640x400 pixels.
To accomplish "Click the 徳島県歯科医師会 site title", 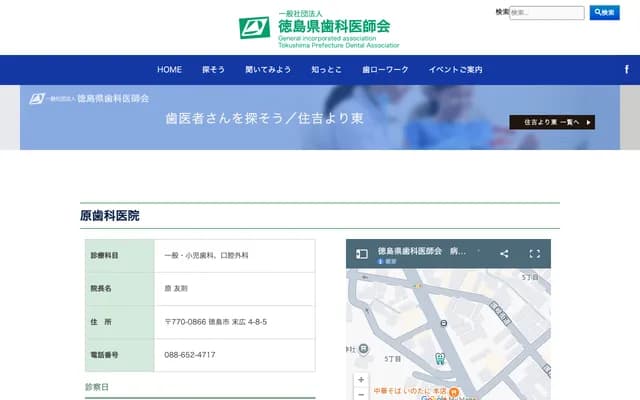I will click(x=334, y=27).
